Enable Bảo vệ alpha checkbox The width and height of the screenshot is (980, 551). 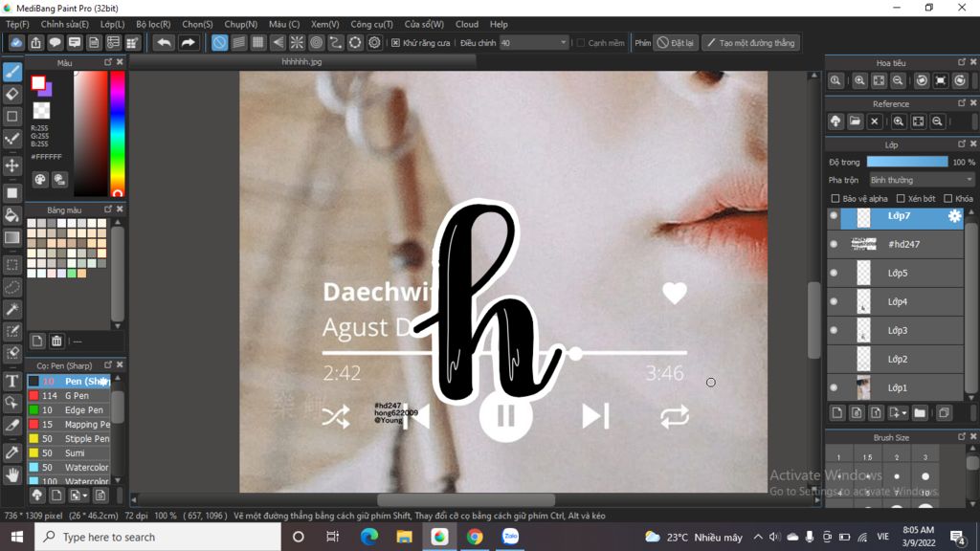point(835,199)
